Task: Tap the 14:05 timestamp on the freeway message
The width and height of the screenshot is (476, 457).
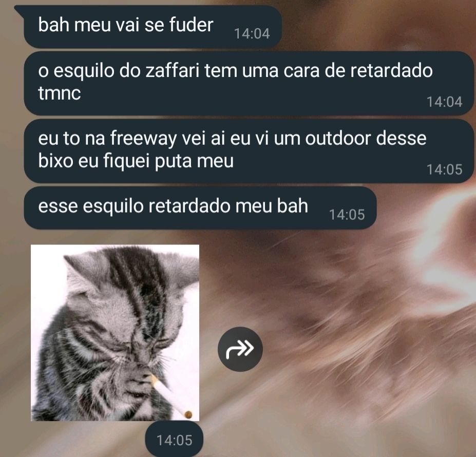Action: click(x=445, y=169)
